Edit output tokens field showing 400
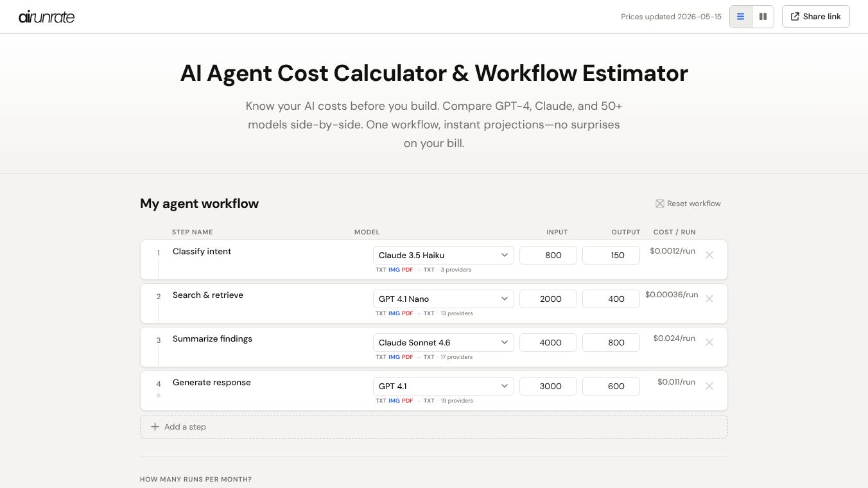Screen dimensions: 868x488 click(x=611, y=299)
